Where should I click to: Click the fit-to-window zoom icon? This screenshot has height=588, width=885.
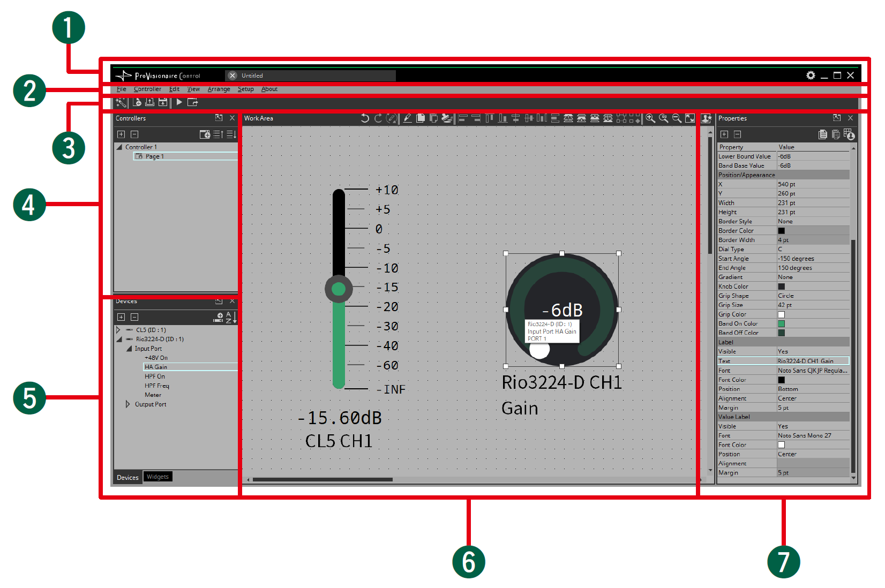click(x=690, y=118)
